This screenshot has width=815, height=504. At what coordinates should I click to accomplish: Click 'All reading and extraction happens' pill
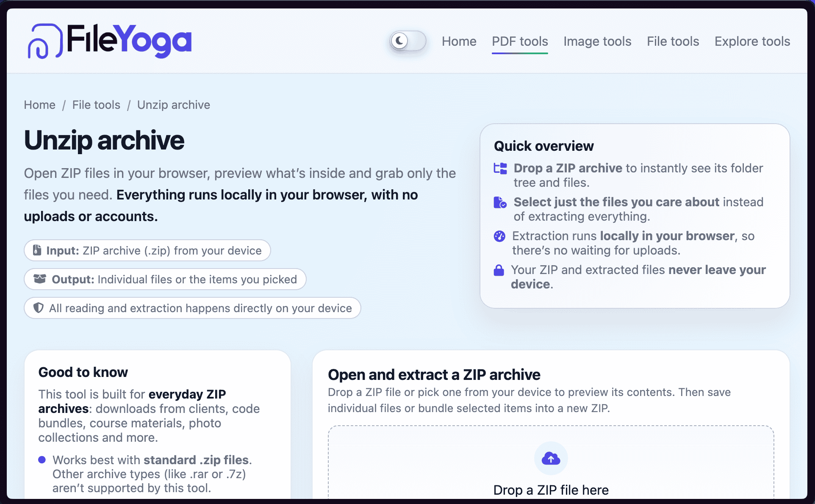click(x=192, y=308)
